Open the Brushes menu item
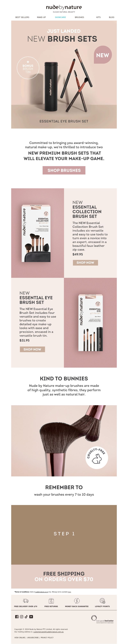 coord(79,17)
